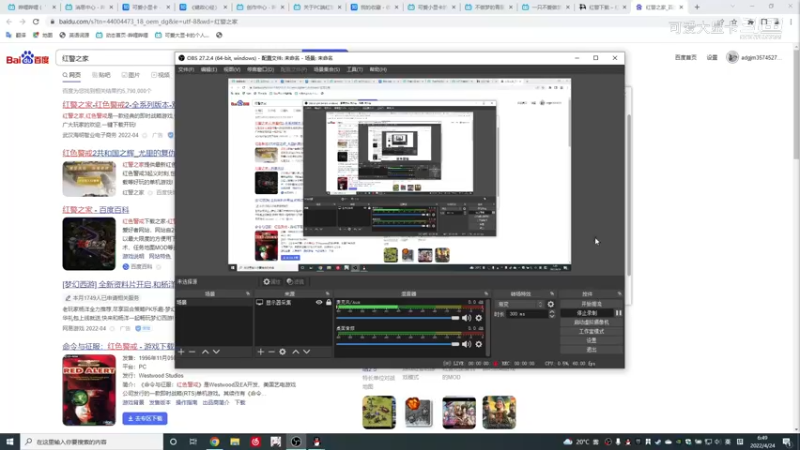Open source properties gear in Sources panel toolbar
The width and height of the screenshot is (800, 450).
point(283,352)
